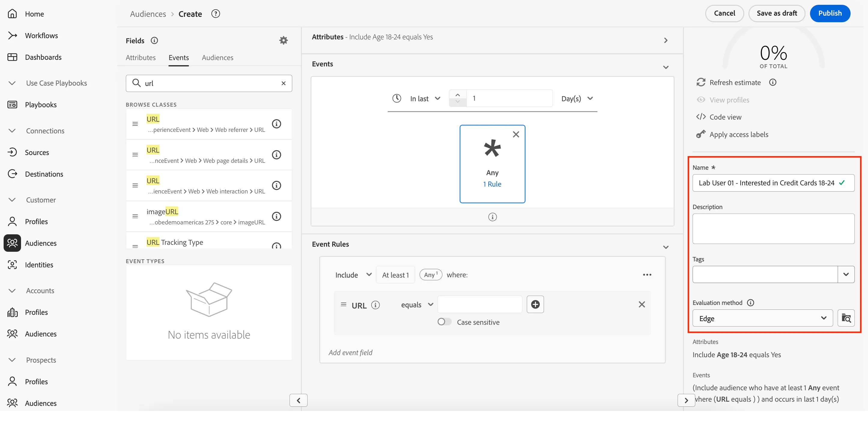Click help icon next to Create

[216, 14]
